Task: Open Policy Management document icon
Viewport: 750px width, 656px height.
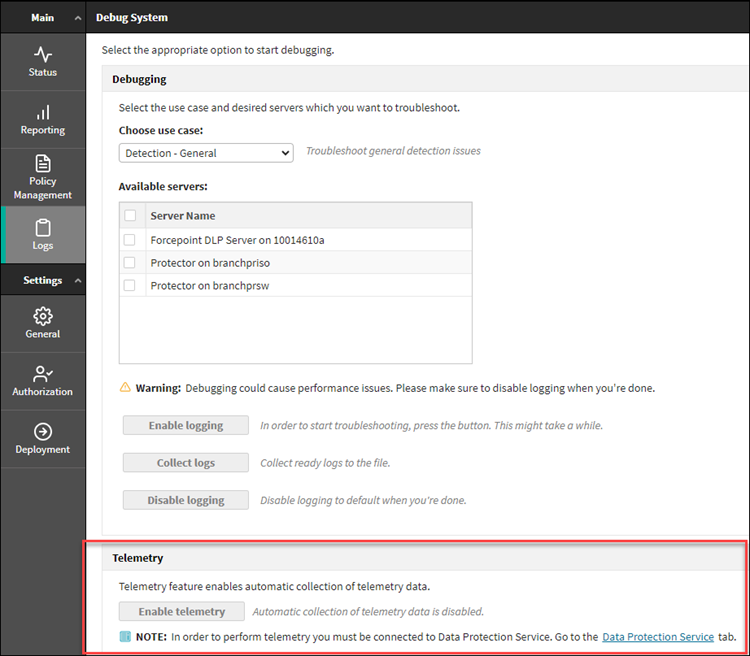Action: [x=43, y=163]
